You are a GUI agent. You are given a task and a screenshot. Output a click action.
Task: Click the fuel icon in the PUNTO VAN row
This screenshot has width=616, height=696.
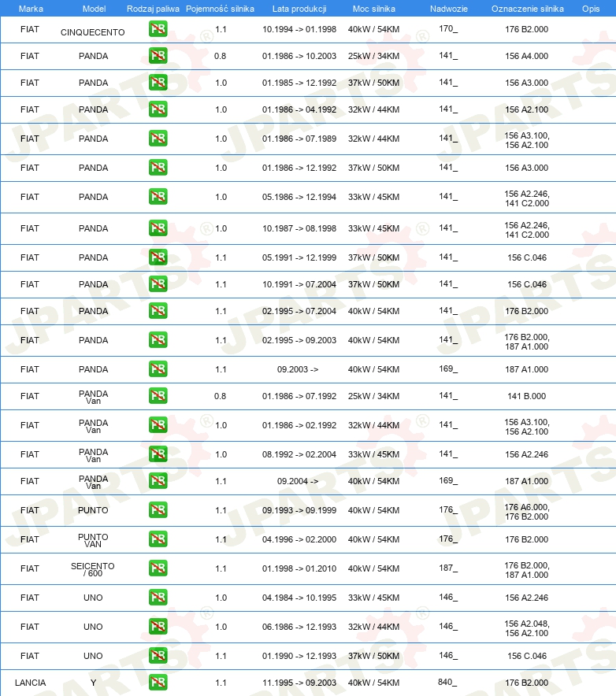coord(158,539)
